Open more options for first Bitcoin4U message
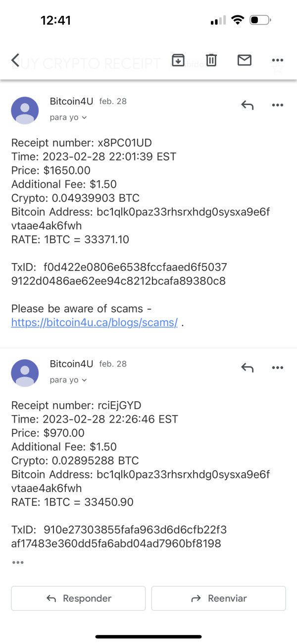 pos(277,105)
